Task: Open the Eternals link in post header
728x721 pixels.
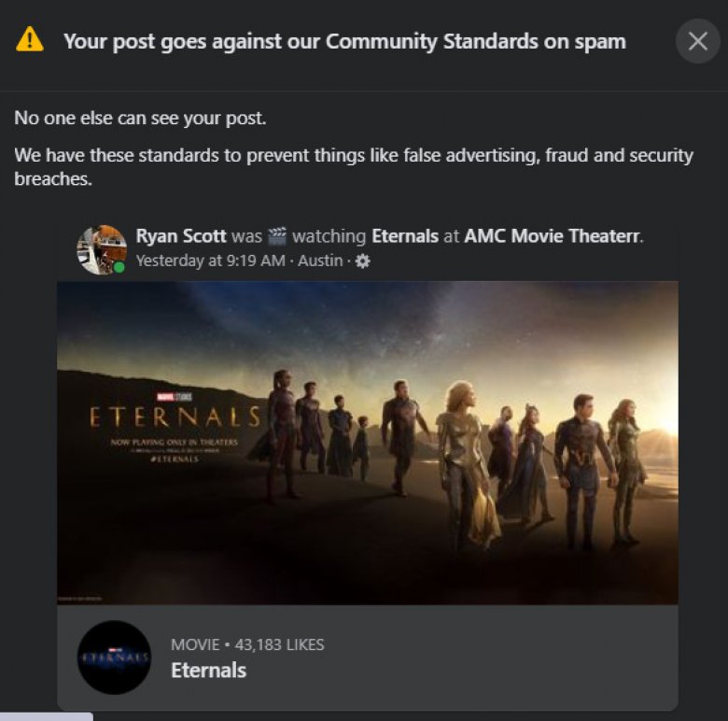Action: [405, 236]
